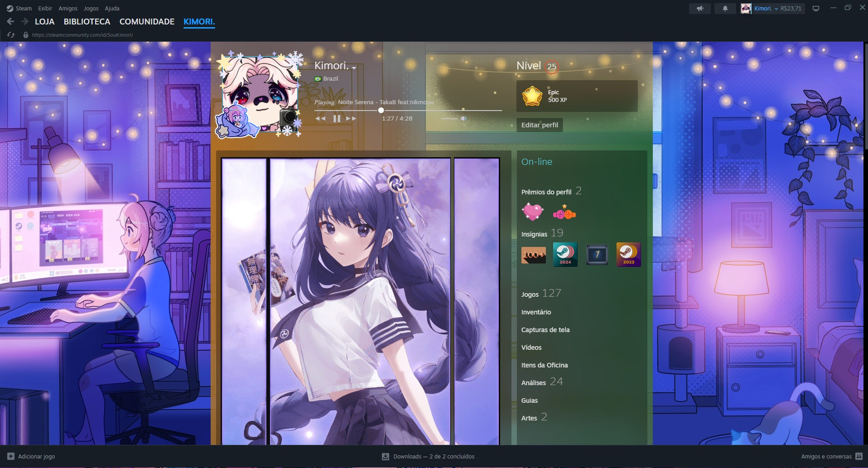868x468 pixels.
Task: Click the years of service 7 badge
Action: (597, 255)
